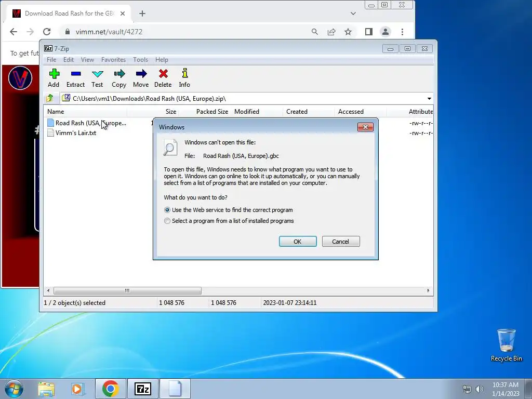This screenshot has height=399, width=532.
Task: Open Chrome tab search chevron
Action: point(353,14)
